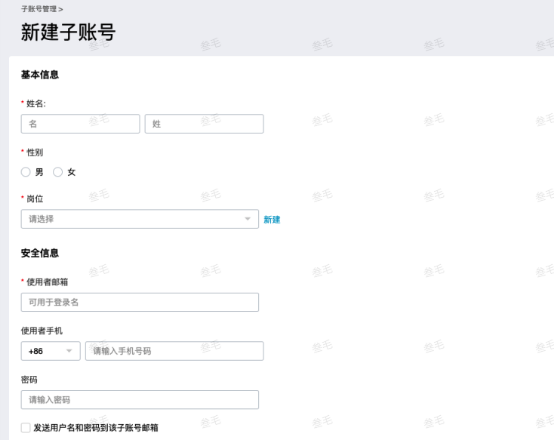Click the 使用者手机 label

42,331
